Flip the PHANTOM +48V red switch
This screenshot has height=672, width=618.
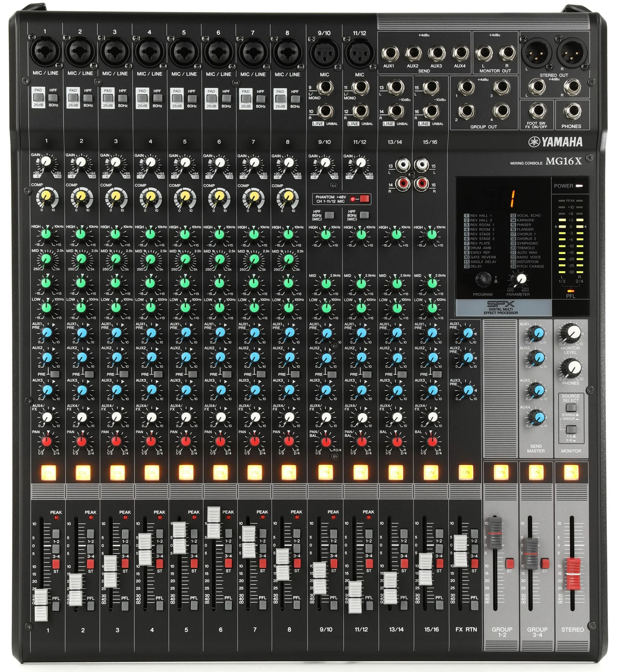point(364,199)
